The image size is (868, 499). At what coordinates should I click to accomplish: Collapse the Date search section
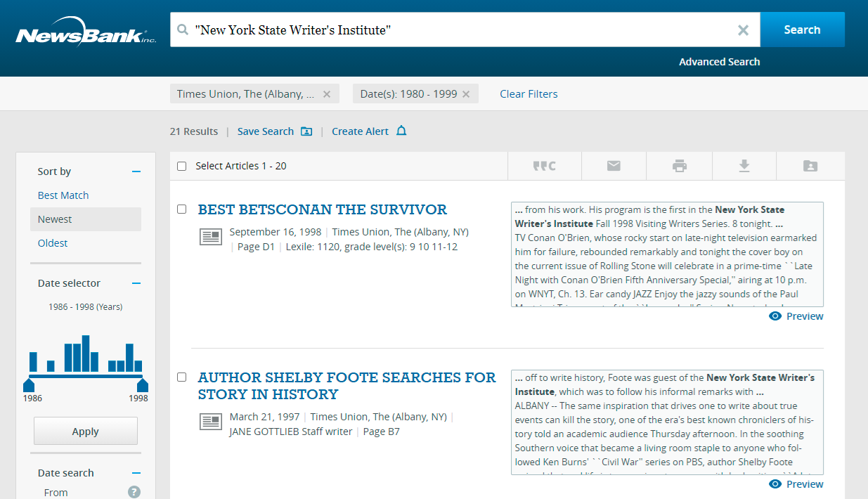click(x=136, y=473)
